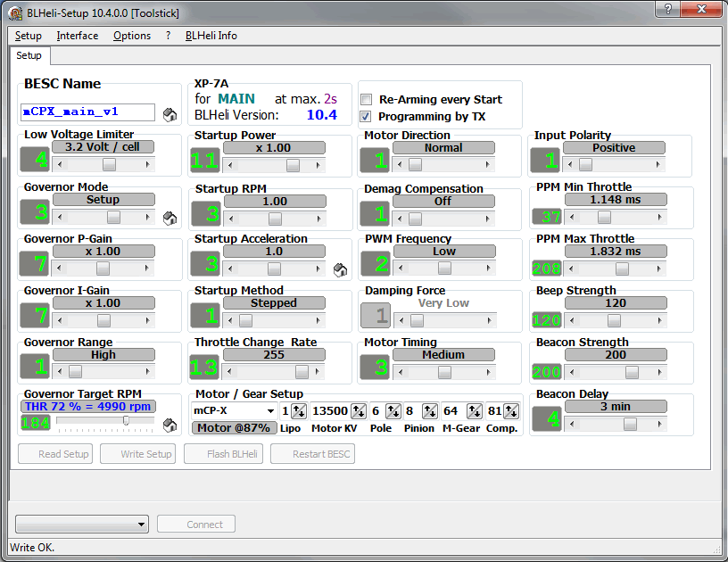Click Governor P-Gain slider right arrow
This screenshot has width=728, height=562.
(146, 268)
